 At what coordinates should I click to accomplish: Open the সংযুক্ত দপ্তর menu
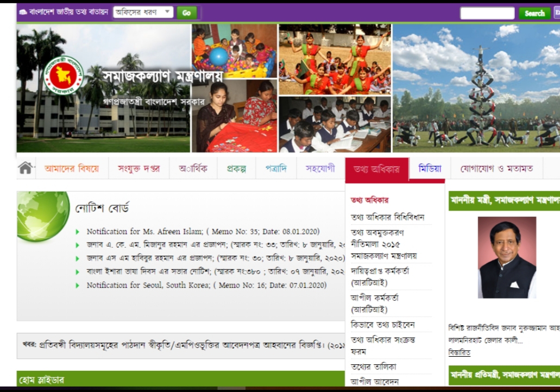(x=139, y=168)
